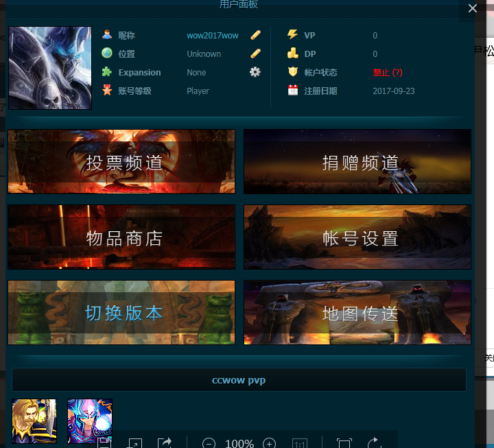Viewport: 494px width, 448px height.
Task: Click the calendar icon beside 注册日期
Action: (x=293, y=91)
